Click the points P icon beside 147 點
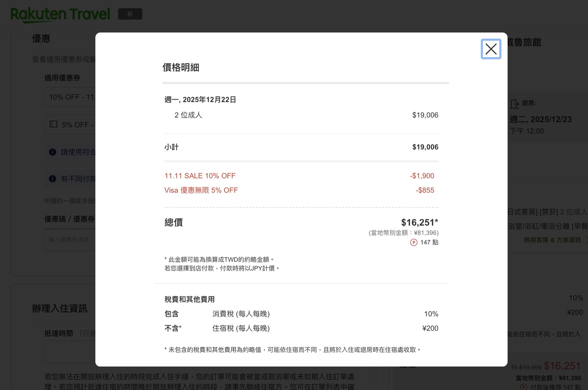Viewport: 588px width, 390px height. [414, 243]
